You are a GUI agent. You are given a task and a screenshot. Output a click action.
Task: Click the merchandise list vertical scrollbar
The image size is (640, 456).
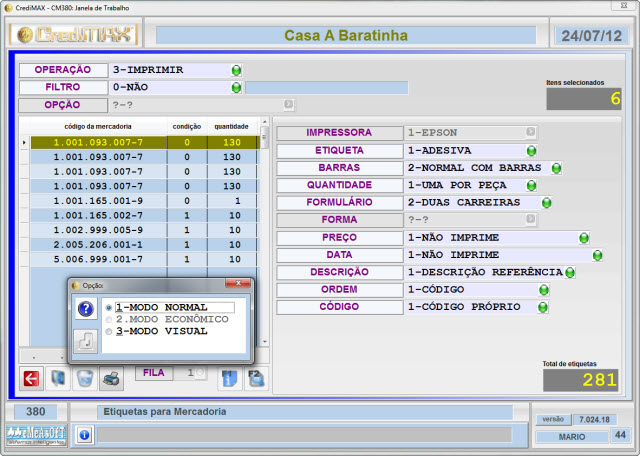(x=264, y=240)
